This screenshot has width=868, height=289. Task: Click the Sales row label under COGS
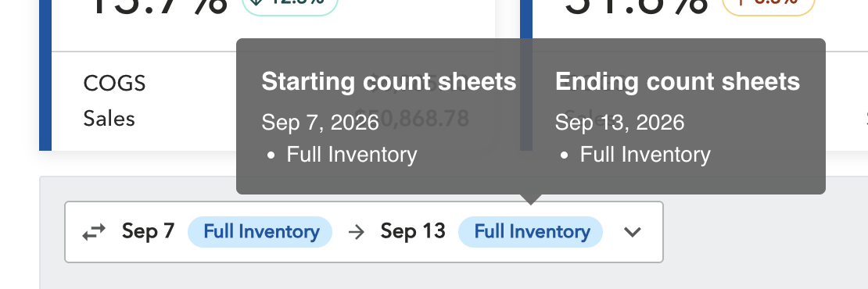pyautogui.click(x=109, y=119)
